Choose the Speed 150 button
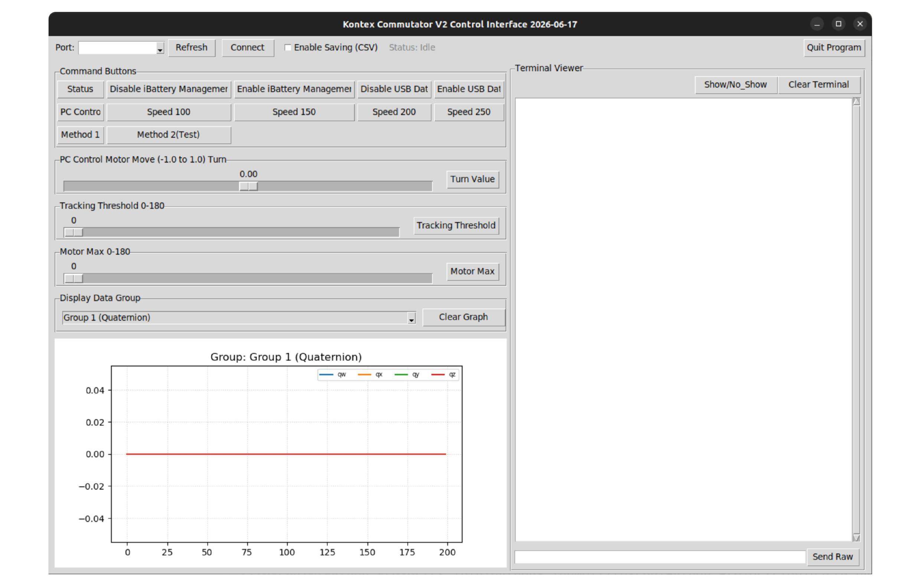This screenshot has width=921, height=588. (294, 112)
